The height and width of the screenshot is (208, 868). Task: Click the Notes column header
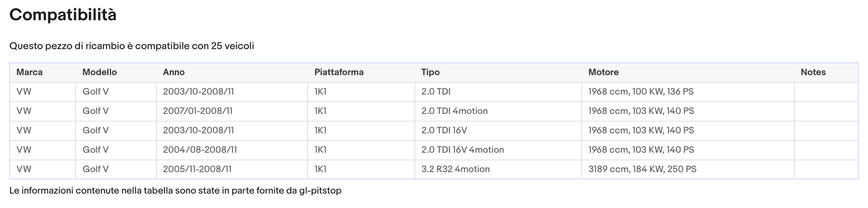tap(813, 72)
